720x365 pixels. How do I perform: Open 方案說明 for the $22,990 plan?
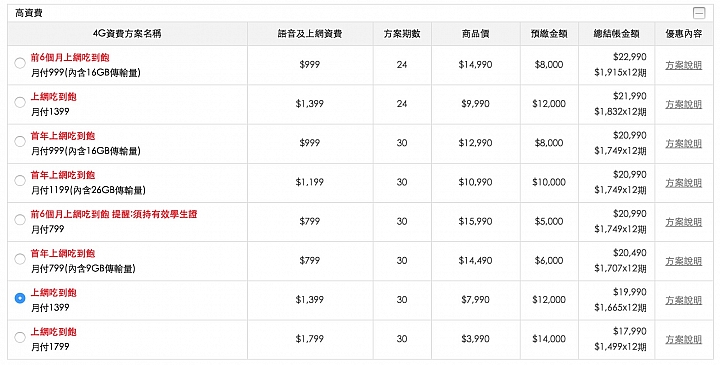click(684, 65)
